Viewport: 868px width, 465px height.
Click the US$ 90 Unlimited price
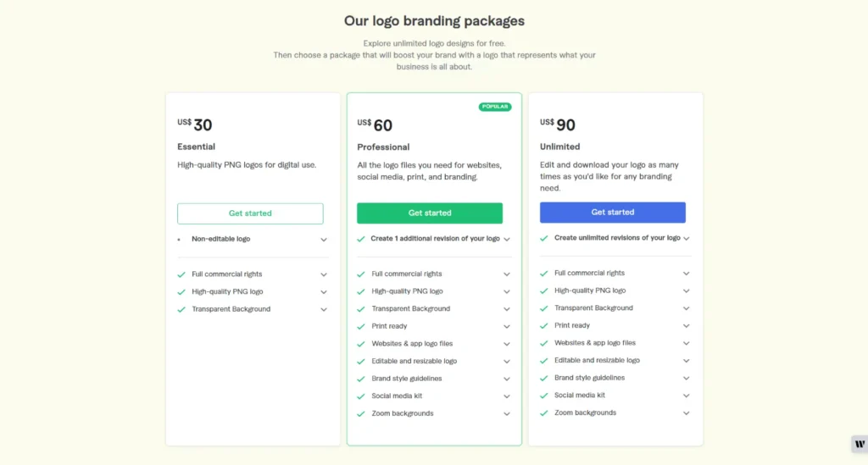558,125
